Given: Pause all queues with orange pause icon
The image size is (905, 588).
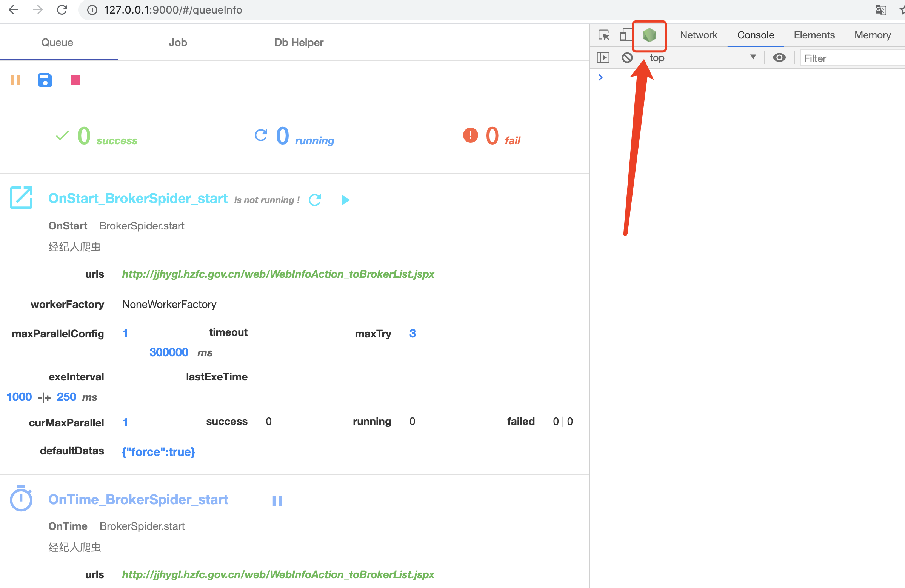Looking at the screenshot, I should point(15,80).
